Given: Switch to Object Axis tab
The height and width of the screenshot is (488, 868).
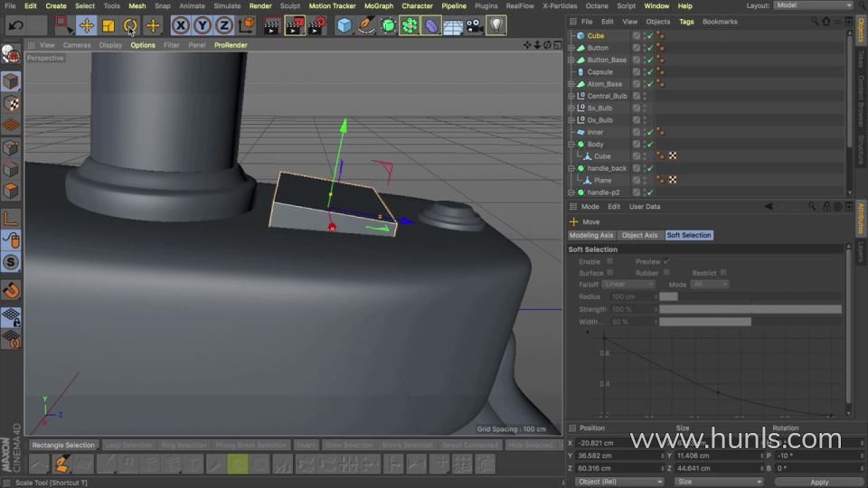Looking at the screenshot, I should [639, 235].
